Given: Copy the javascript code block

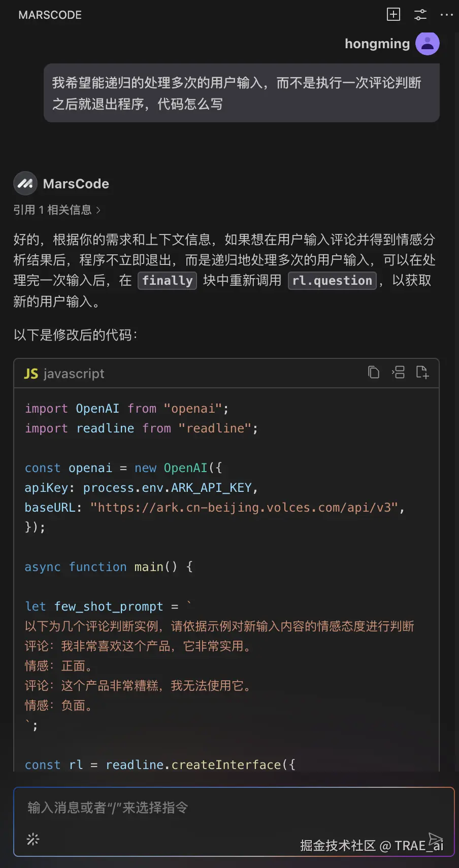Looking at the screenshot, I should point(374,372).
